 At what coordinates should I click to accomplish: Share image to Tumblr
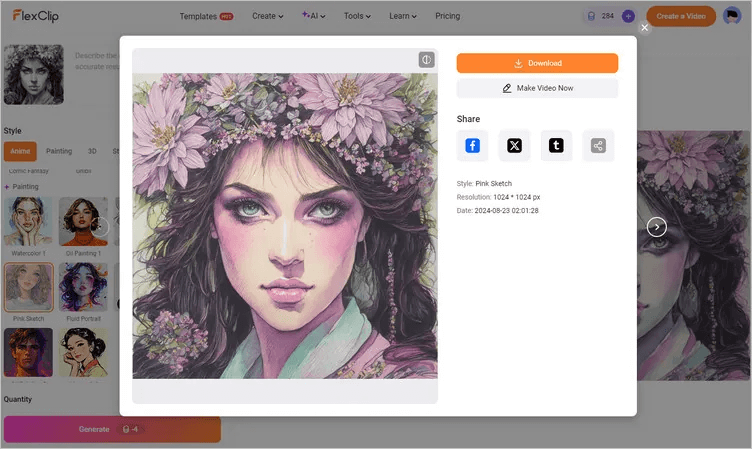pyautogui.click(x=556, y=146)
